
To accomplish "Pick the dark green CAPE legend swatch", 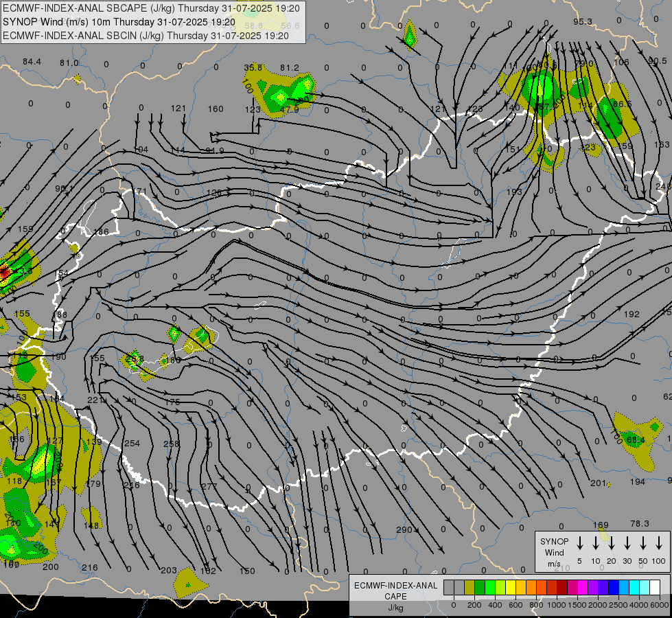I will coord(480,587).
